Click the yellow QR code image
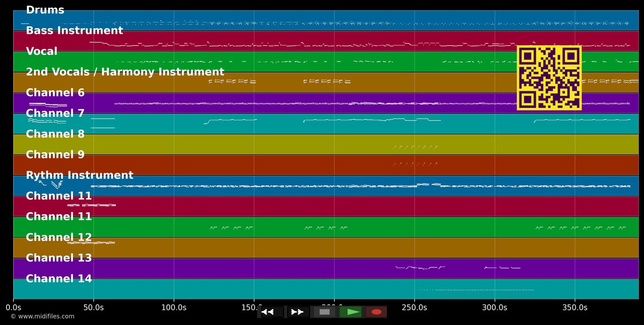 [549, 78]
